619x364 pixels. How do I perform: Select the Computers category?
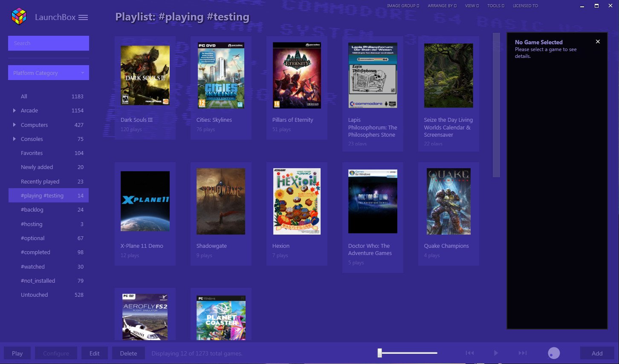[x=49, y=125]
